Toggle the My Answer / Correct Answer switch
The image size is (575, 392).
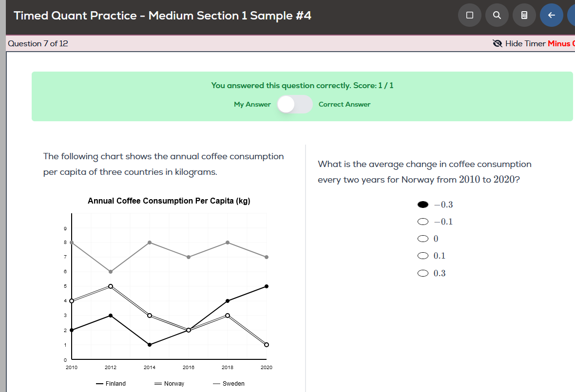coord(295,104)
